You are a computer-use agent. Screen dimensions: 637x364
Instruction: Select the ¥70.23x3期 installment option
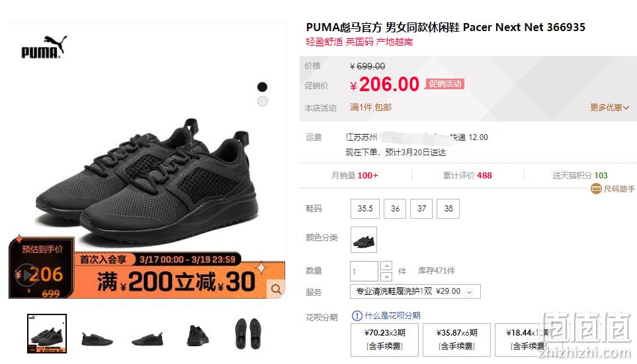[385, 340]
